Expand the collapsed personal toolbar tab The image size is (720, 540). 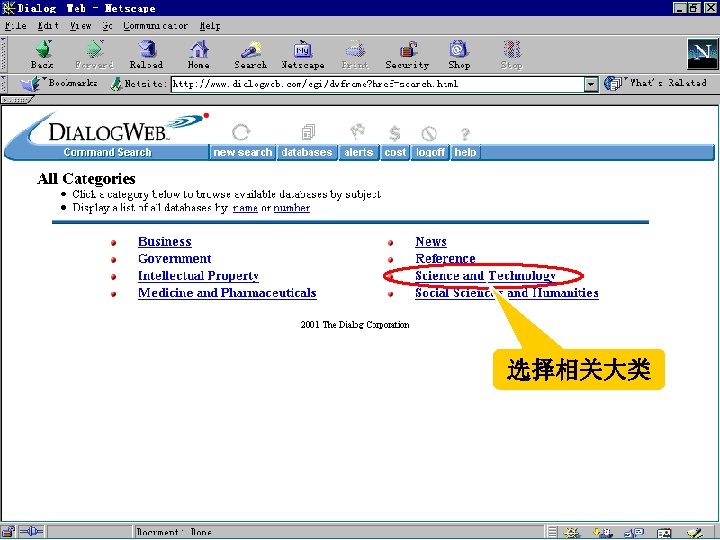[17, 100]
